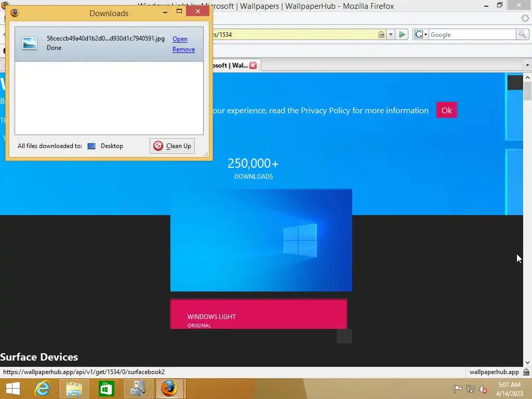Click the page scrollbar down arrow
Image resolution: width=532 pixels, height=399 pixels.
[x=527, y=363]
